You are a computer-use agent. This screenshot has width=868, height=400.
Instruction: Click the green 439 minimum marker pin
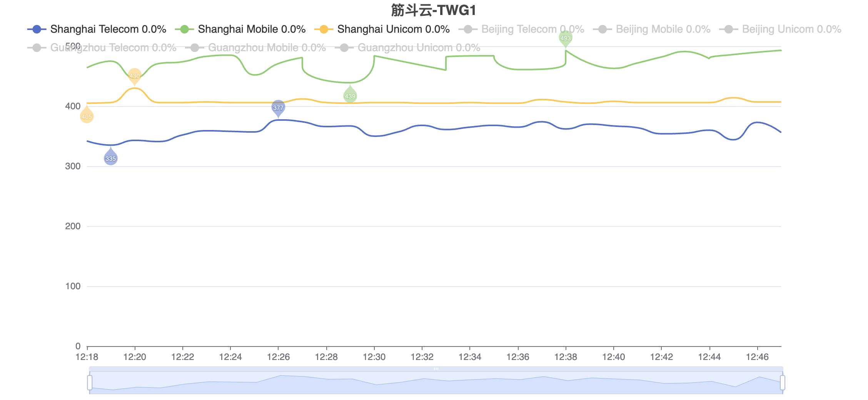coord(350,95)
